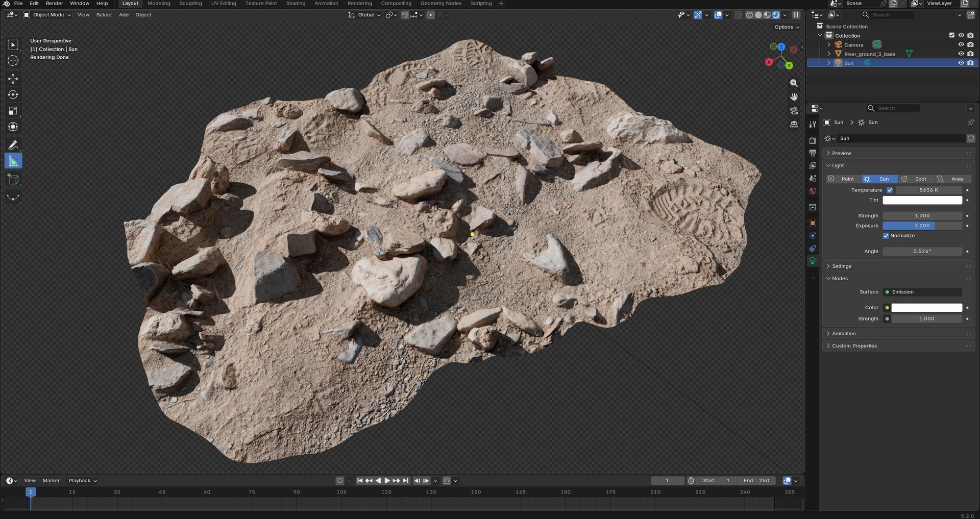Open the World properties tab icon
The height and width of the screenshot is (519, 980).
[813, 191]
